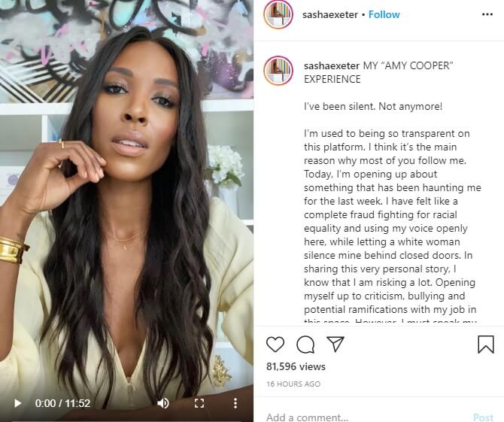The height and width of the screenshot is (422, 504).
Task: Click the profile avatar beside the caption
Action: pos(278,71)
